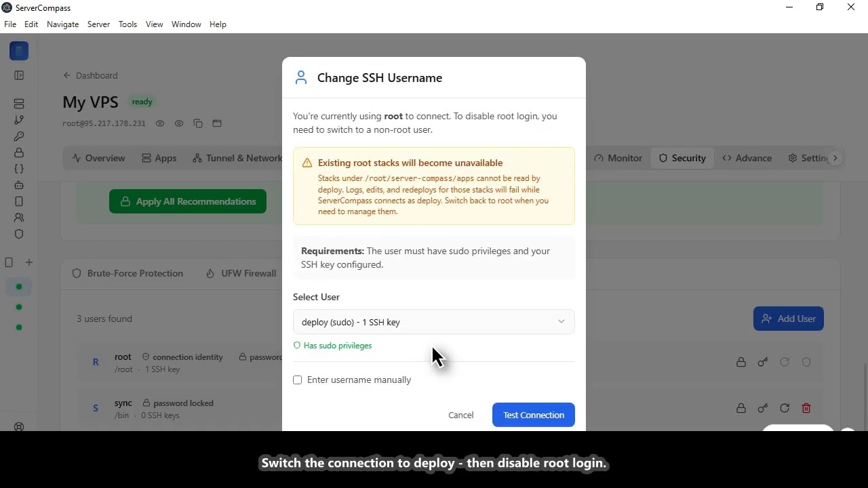This screenshot has width=868, height=488.
Task: Switch to the Apps tab
Action: [159, 158]
